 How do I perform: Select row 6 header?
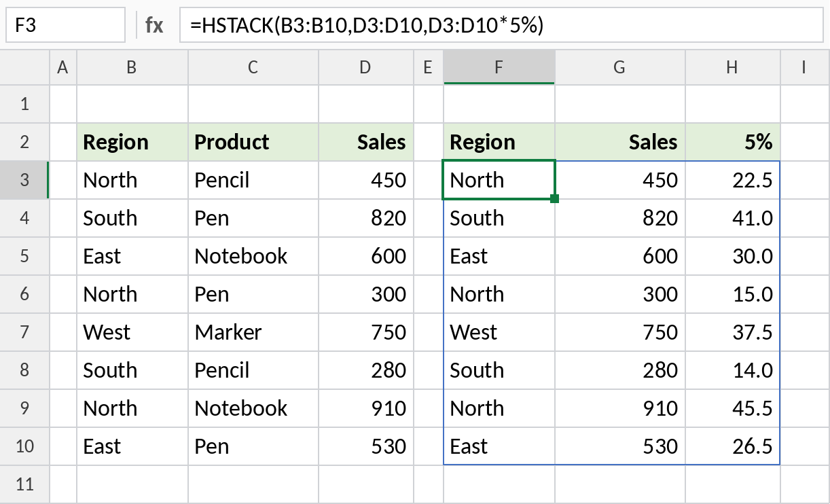click(25, 294)
